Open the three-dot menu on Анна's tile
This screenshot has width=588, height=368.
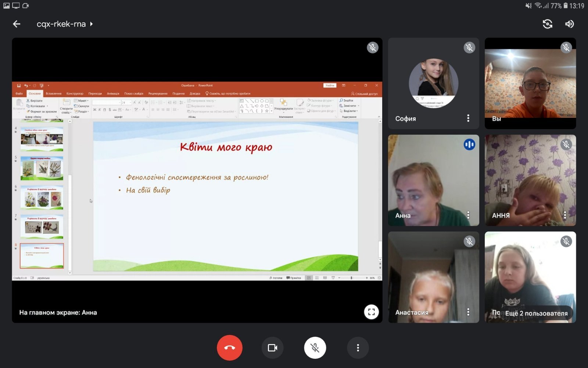click(x=468, y=215)
